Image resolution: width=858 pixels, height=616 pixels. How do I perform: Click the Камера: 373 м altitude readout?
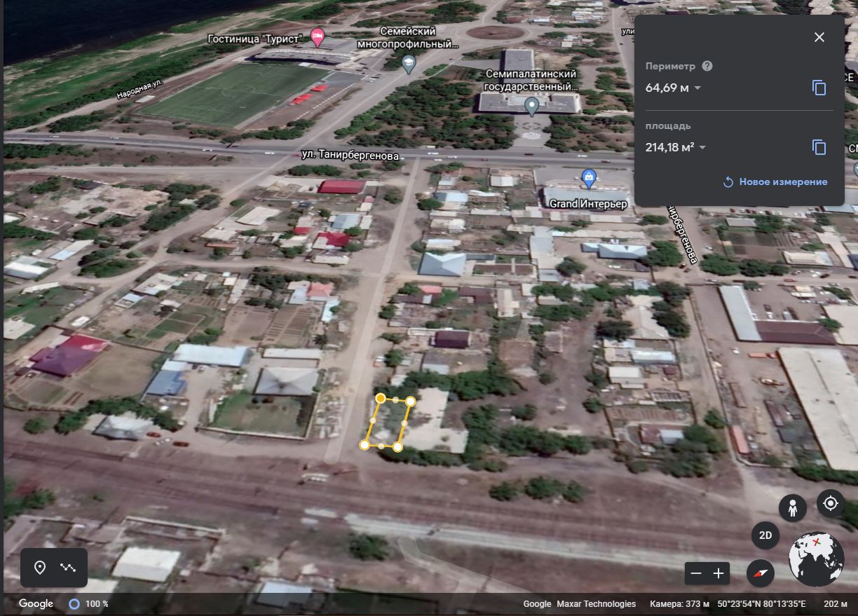pyautogui.click(x=679, y=604)
